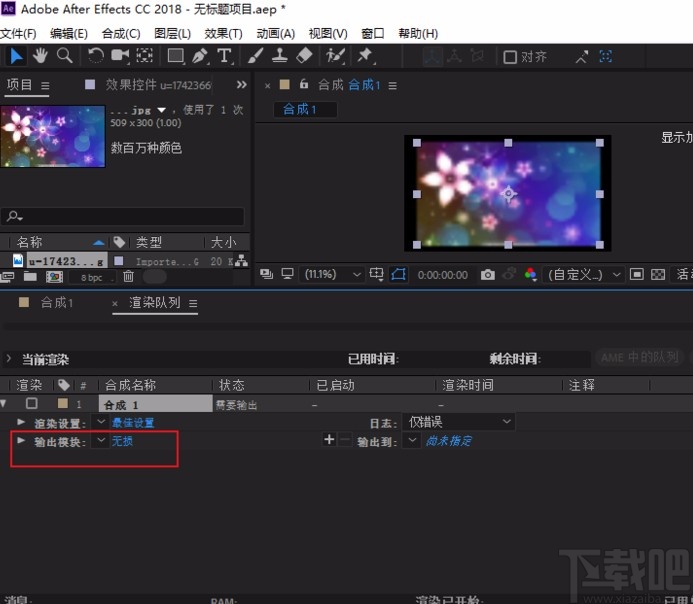Select the Puppet Pin tool
Screen dimensions: 693x604
tap(365, 56)
